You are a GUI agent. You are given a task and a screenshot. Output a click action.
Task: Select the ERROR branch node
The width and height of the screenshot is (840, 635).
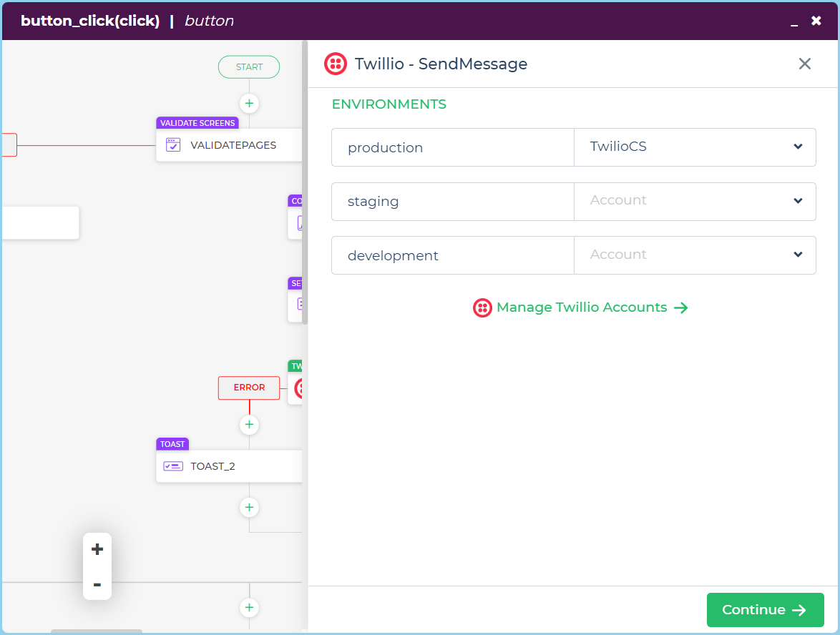(249, 388)
